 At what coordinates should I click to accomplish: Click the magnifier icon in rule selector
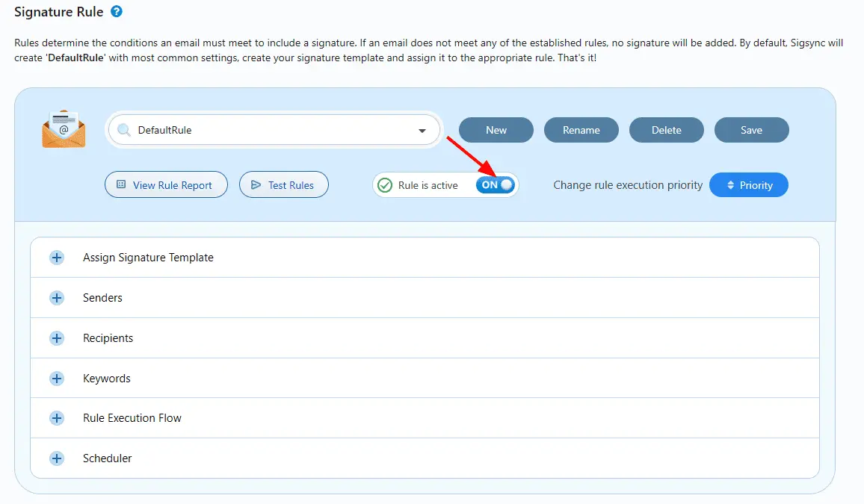[124, 130]
